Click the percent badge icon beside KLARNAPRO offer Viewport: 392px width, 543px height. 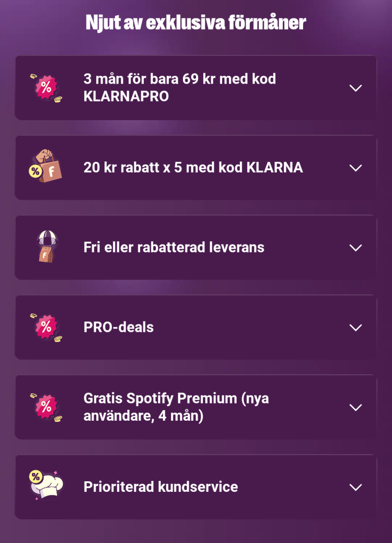[46, 88]
